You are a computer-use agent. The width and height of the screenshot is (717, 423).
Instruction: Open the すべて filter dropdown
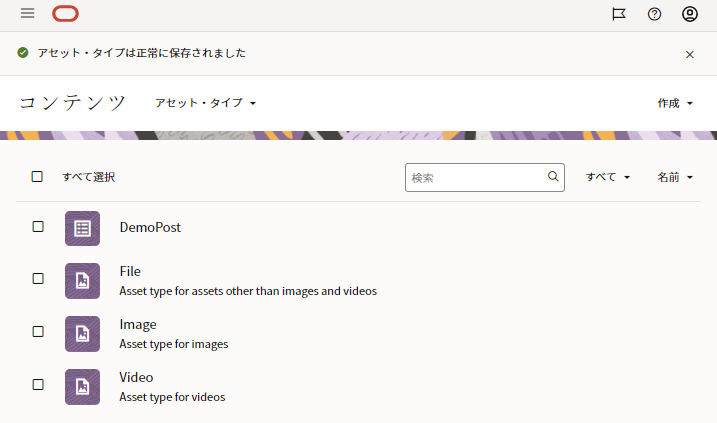pos(608,177)
